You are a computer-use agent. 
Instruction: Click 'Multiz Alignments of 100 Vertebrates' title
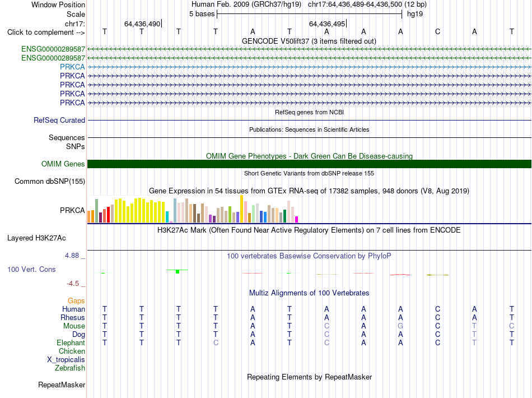pyautogui.click(x=309, y=293)
